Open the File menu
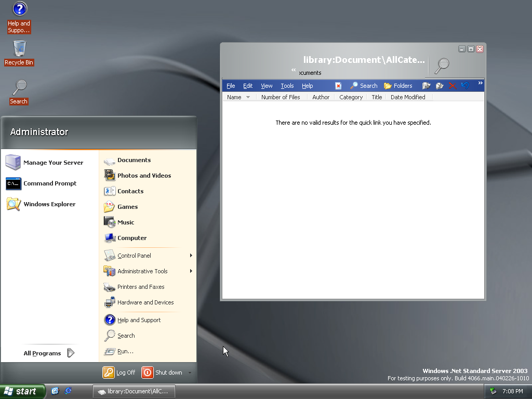532x399 pixels. [231, 86]
